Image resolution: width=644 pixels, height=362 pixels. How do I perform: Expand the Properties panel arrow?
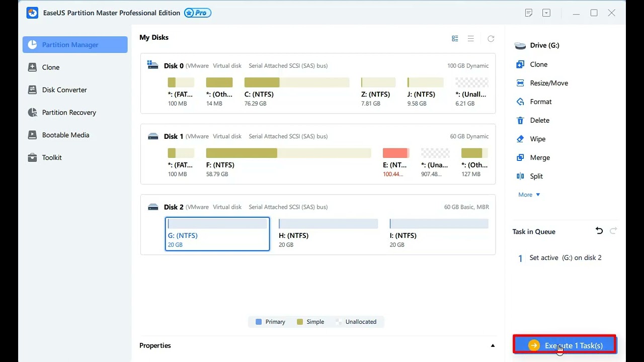(493, 345)
